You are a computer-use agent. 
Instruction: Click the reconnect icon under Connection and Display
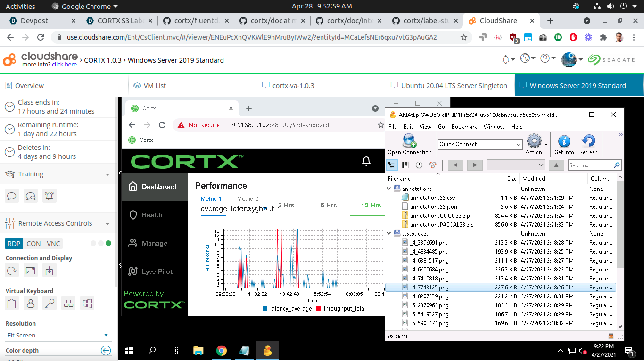pyautogui.click(x=12, y=271)
